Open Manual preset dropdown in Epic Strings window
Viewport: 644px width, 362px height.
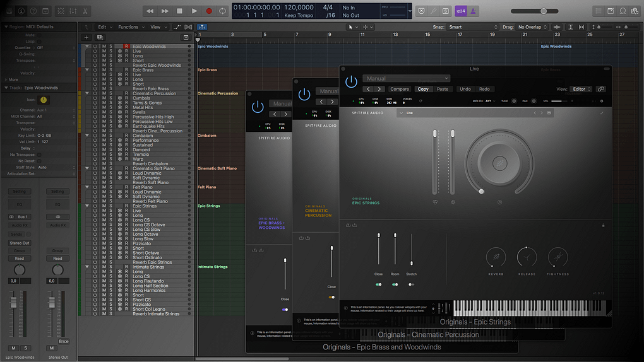406,78
